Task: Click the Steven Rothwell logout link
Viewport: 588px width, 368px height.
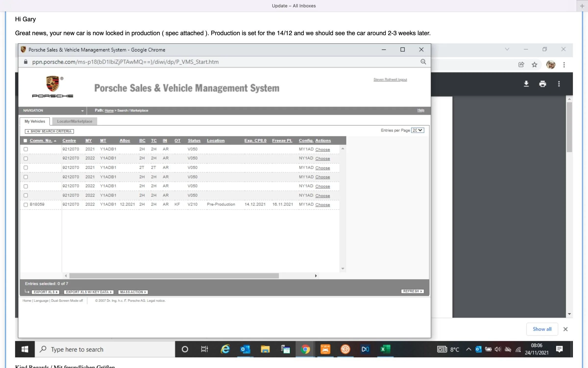Action: coord(390,79)
